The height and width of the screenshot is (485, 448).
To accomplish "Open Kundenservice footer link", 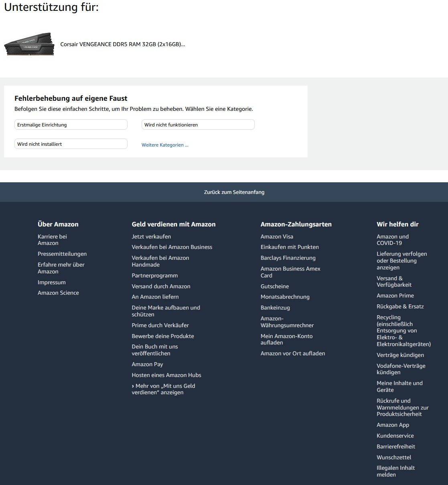I will pos(395,436).
